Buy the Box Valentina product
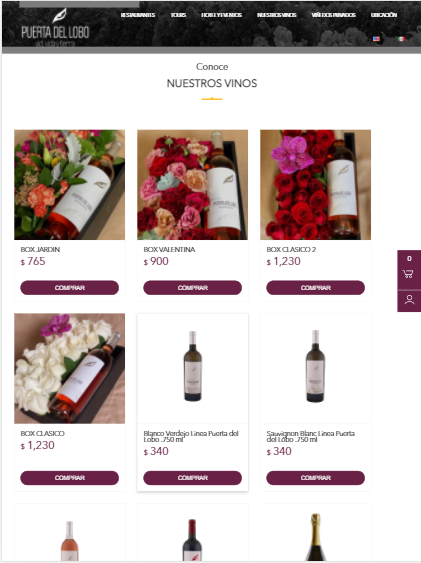This screenshot has height=563, width=421. click(x=192, y=288)
